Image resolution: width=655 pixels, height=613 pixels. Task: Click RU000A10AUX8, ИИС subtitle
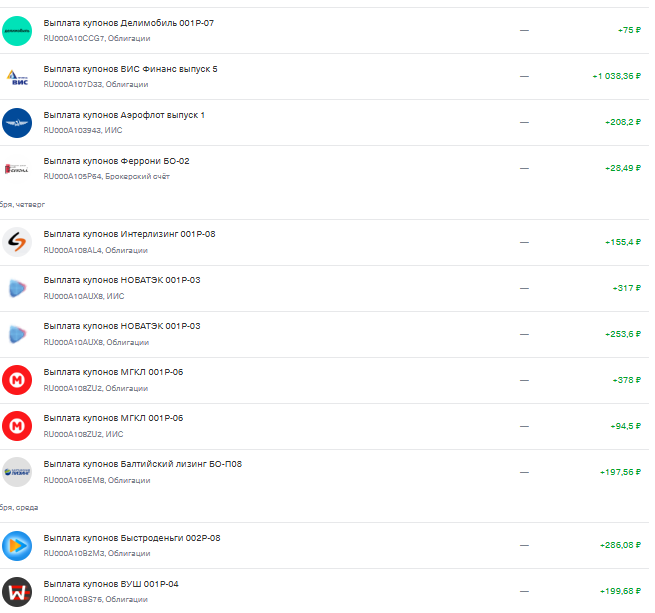pyautogui.click(x=84, y=296)
